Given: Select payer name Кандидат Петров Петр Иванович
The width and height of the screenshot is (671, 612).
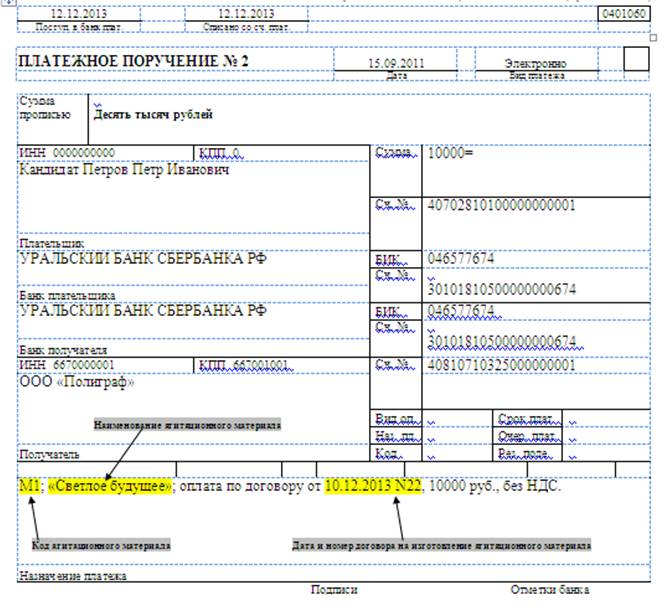Looking at the screenshot, I should point(124,170).
